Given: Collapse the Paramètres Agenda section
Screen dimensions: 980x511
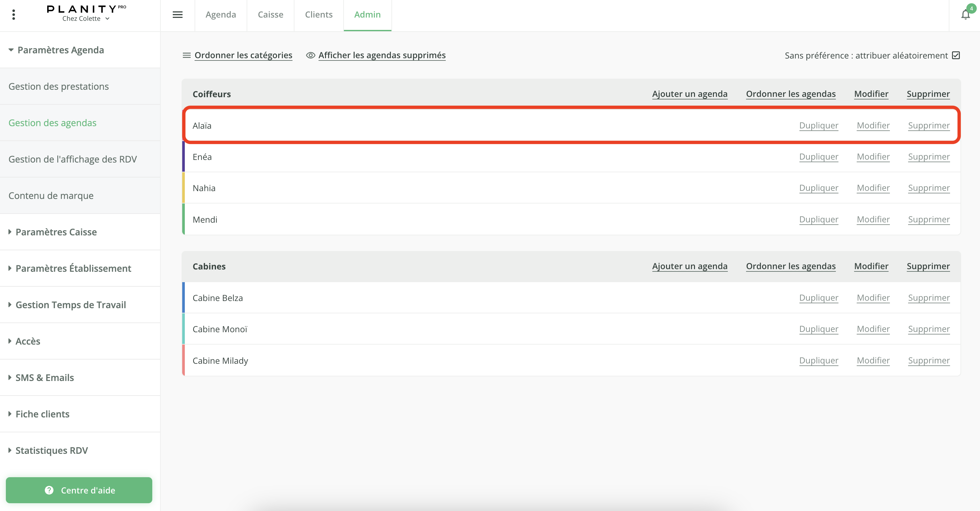Looking at the screenshot, I should 56,50.
